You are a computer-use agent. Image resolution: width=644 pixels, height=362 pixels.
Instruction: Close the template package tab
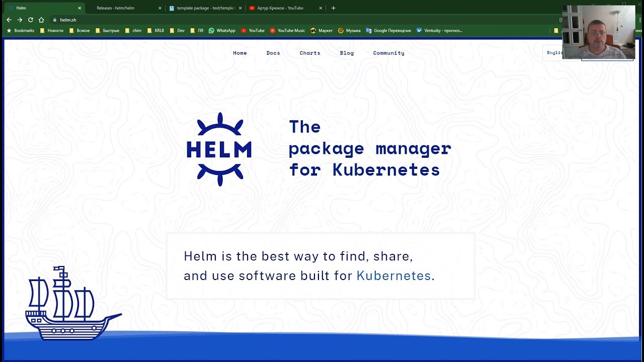240,8
